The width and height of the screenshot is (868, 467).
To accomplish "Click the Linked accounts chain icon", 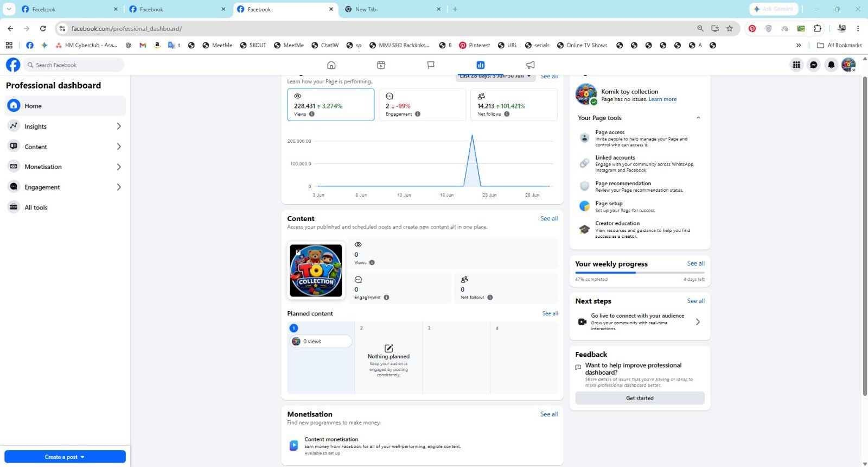I will 584,163.
